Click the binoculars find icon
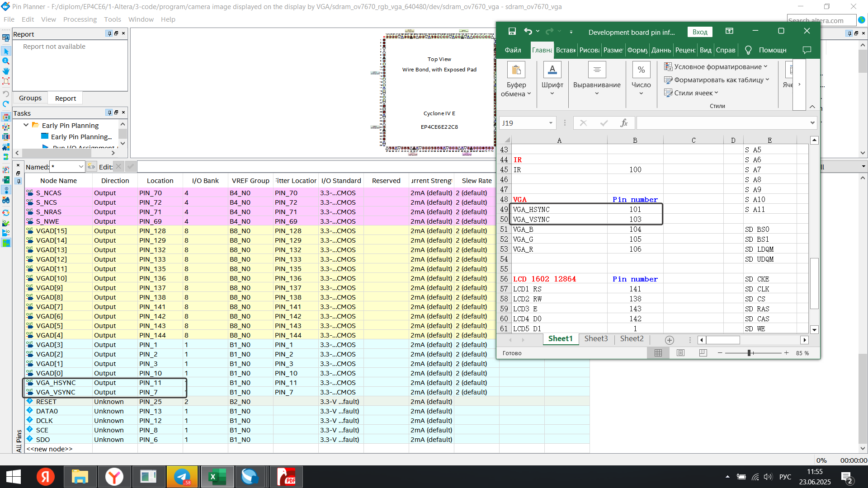This screenshot has width=868, height=488. (x=6, y=200)
